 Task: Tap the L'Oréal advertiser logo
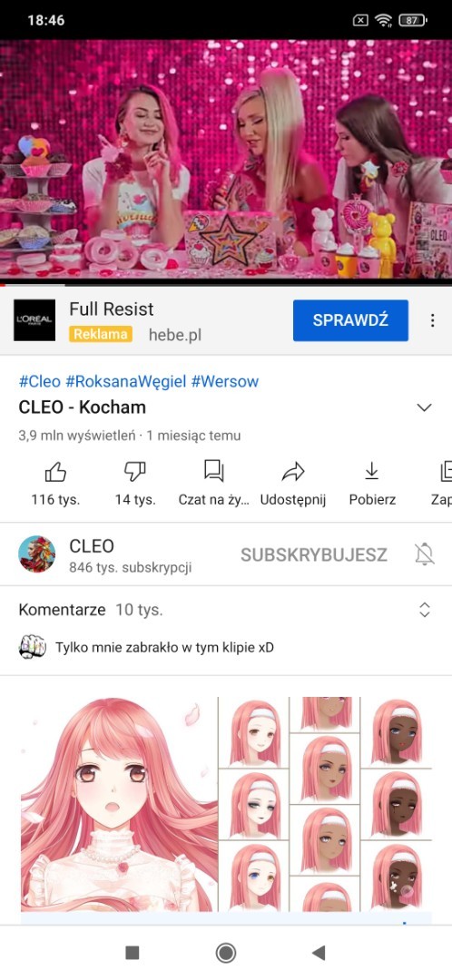34,320
